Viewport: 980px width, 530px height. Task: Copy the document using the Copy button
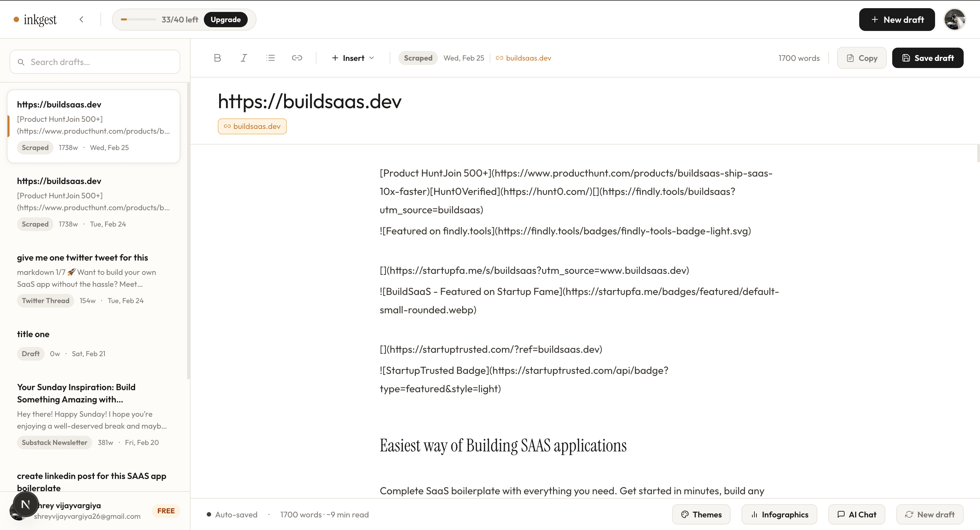pyautogui.click(x=862, y=58)
